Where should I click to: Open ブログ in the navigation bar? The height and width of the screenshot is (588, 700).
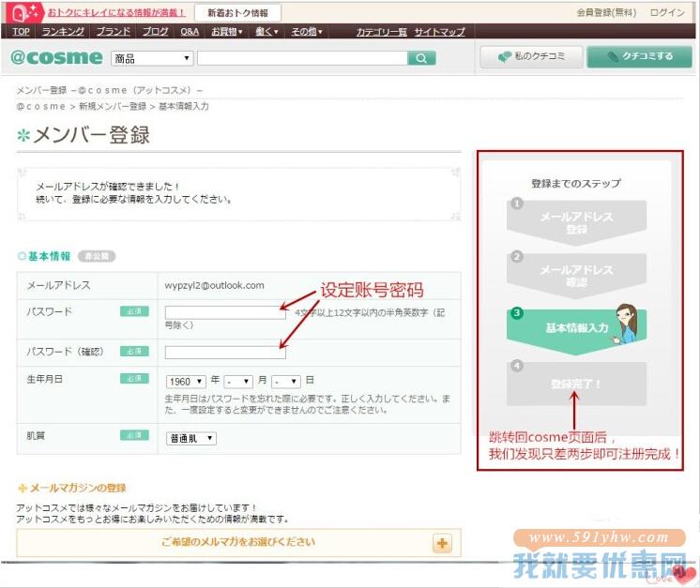pyautogui.click(x=156, y=32)
